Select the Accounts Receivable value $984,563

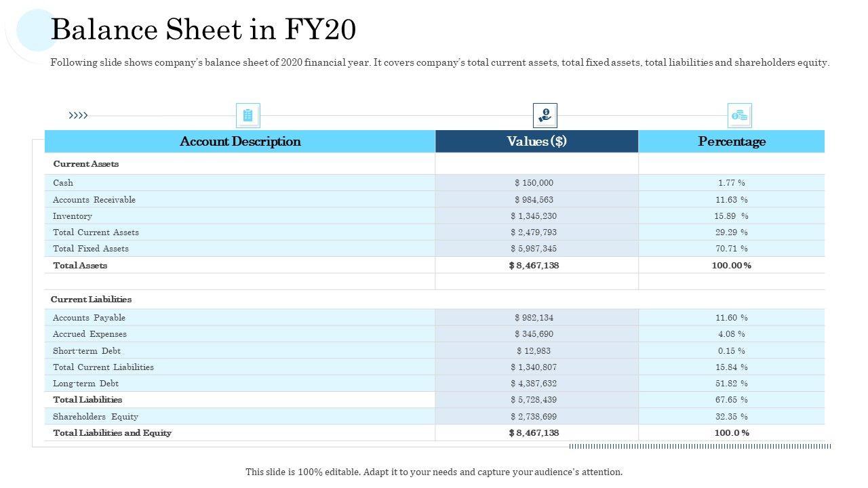534,200
